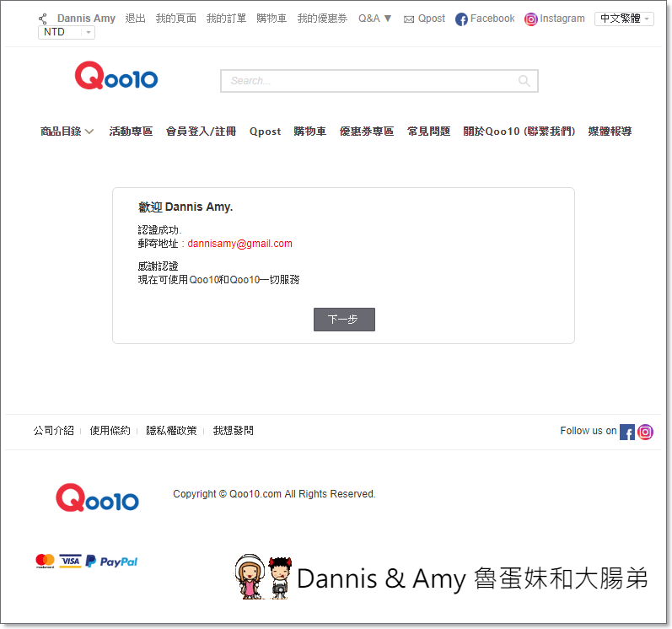Open 我想發問 footer link
This screenshot has height=629, width=672.
coord(234,430)
